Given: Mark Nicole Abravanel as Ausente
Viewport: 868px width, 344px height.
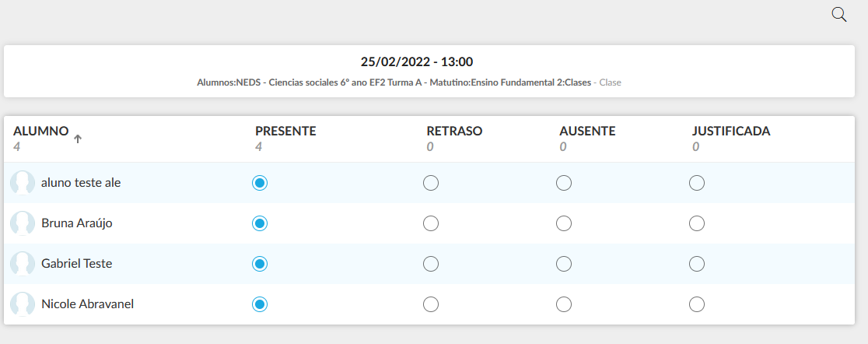Looking at the screenshot, I should 564,304.
